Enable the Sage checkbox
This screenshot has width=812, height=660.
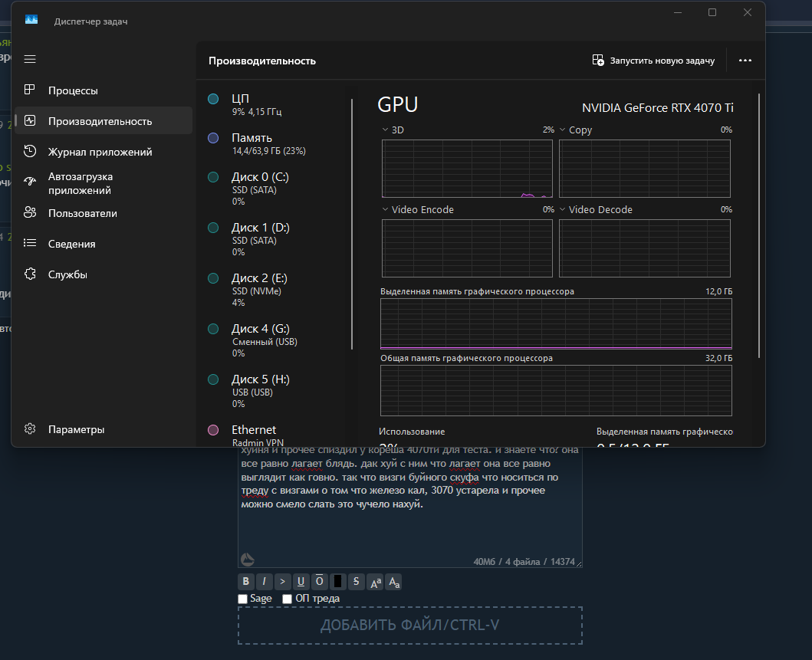coord(243,599)
